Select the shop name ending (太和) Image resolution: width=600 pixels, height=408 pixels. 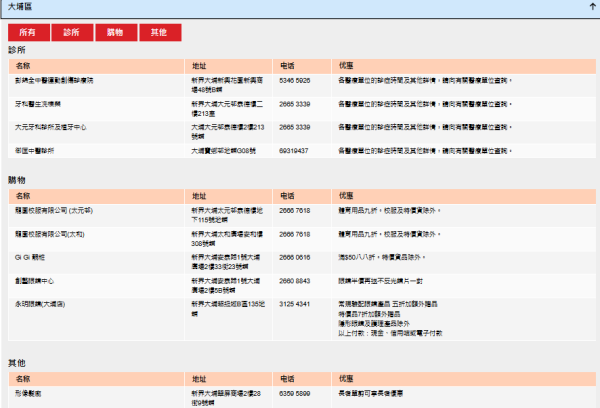(50, 234)
